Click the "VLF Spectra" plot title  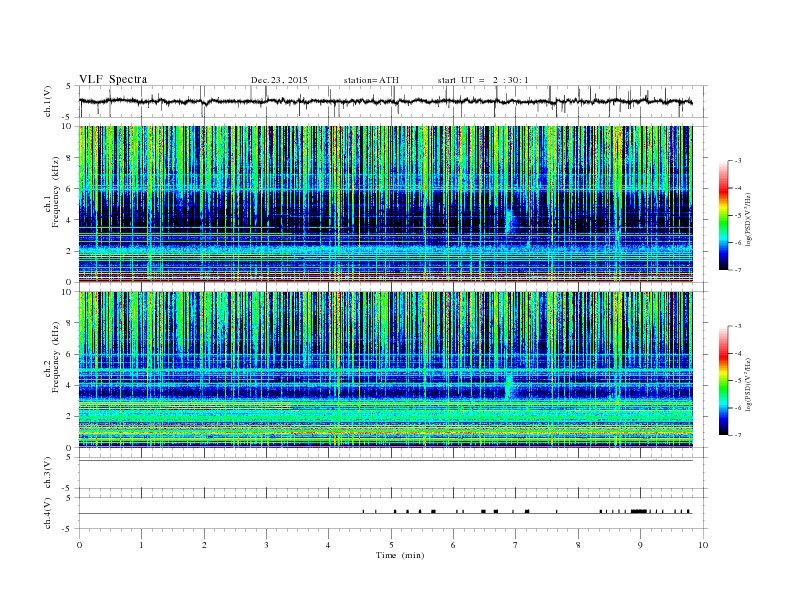pos(113,79)
